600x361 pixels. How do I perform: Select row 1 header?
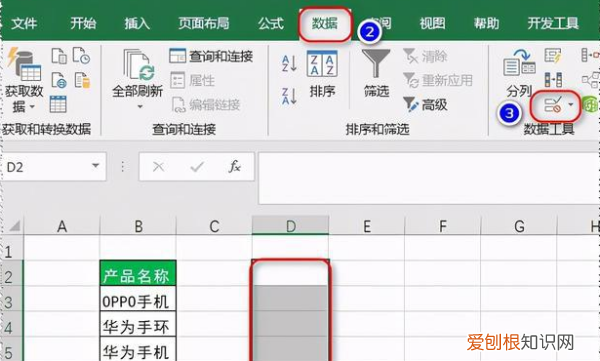pos(11,248)
